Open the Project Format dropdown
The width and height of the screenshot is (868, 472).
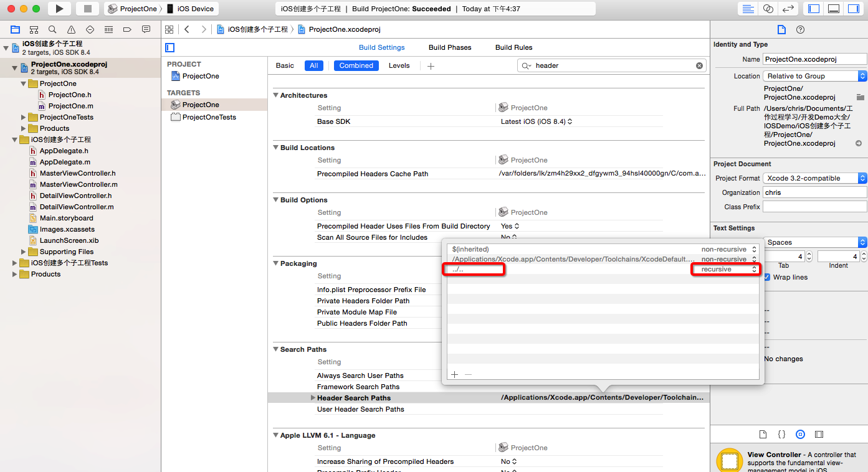(x=815, y=178)
